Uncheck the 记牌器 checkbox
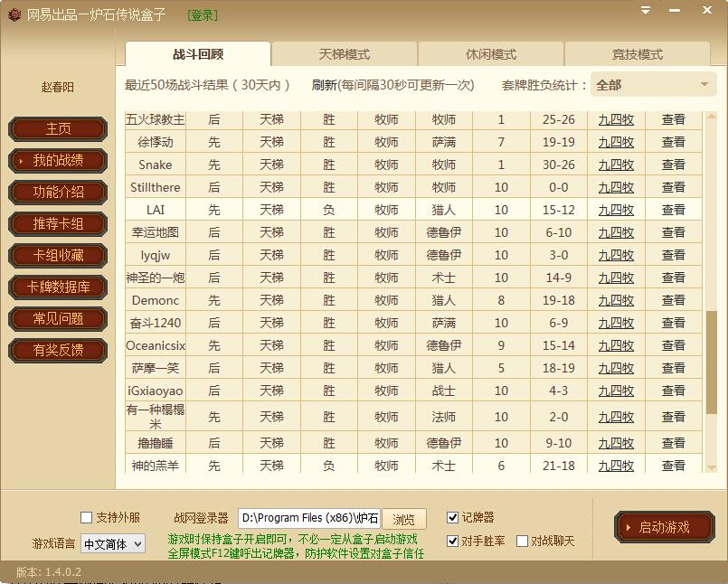728x584 pixels. pyautogui.click(x=452, y=517)
